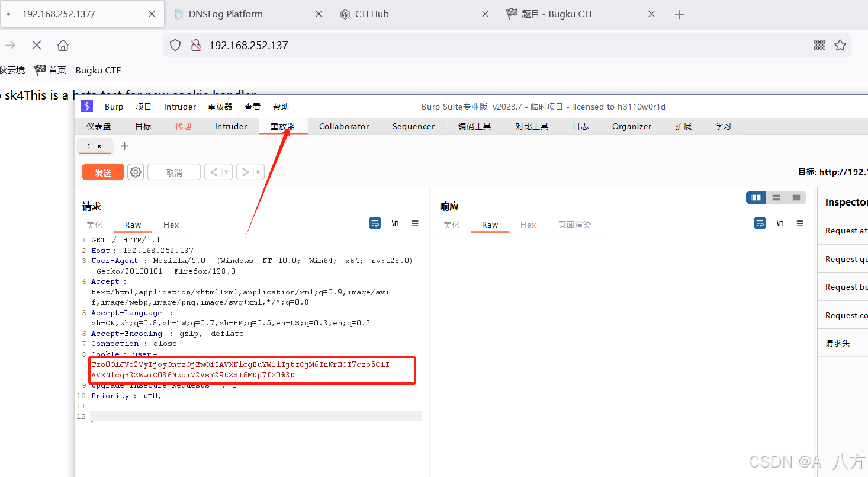Open the response panel hamburger menu
868x477 pixels.
click(x=800, y=223)
